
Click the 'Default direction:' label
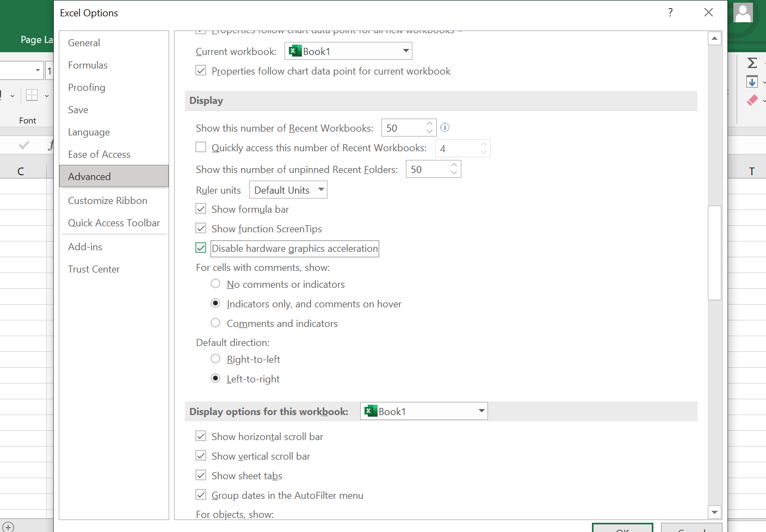point(232,343)
